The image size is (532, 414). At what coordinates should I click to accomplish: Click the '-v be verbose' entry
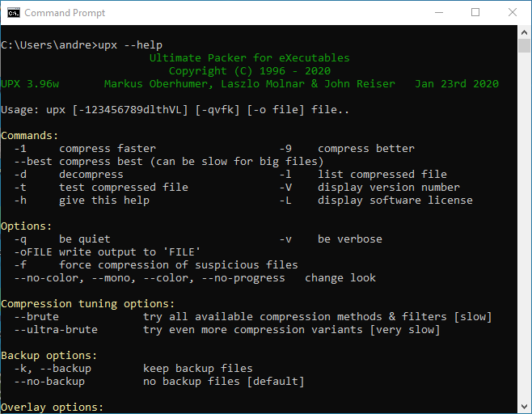[x=331, y=239]
